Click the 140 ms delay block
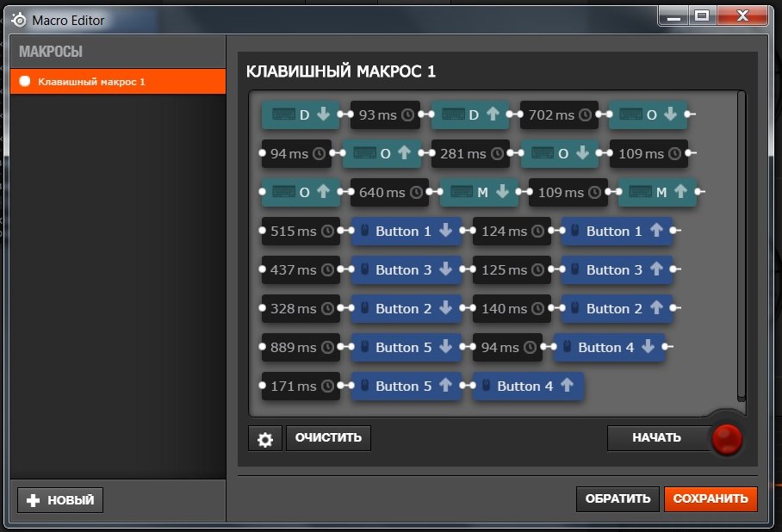 point(512,309)
